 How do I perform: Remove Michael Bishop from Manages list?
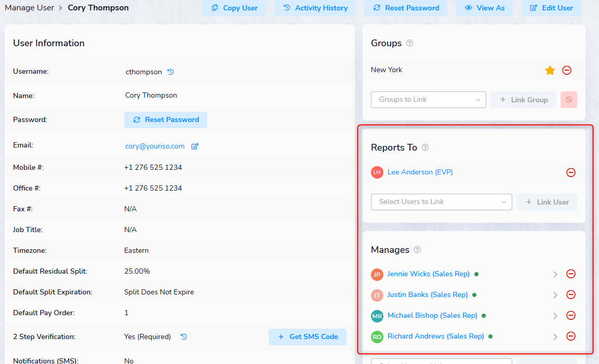pos(571,316)
